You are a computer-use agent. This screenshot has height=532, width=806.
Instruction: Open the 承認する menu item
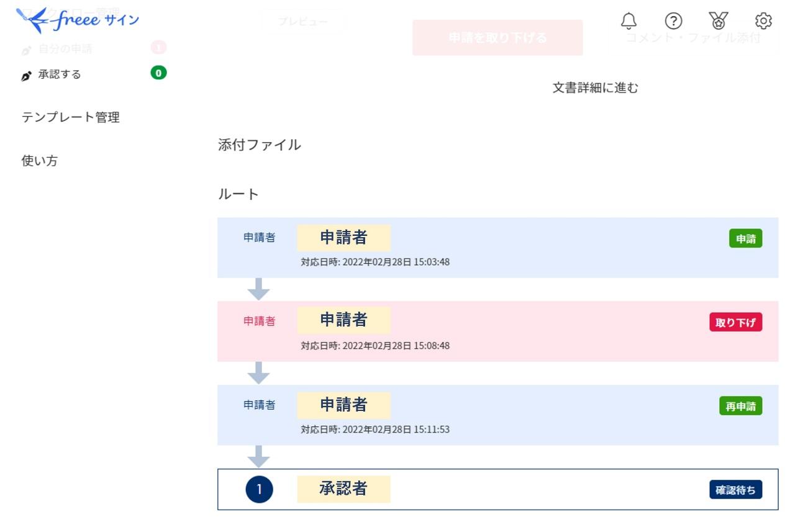pyautogui.click(x=60, y=74)
